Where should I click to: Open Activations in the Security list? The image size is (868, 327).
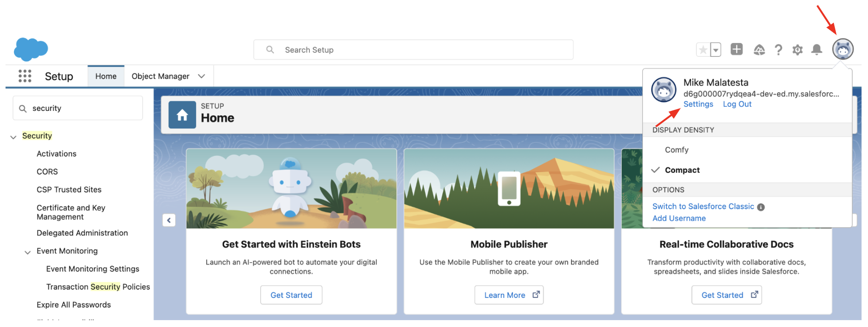tap(57, 154)
